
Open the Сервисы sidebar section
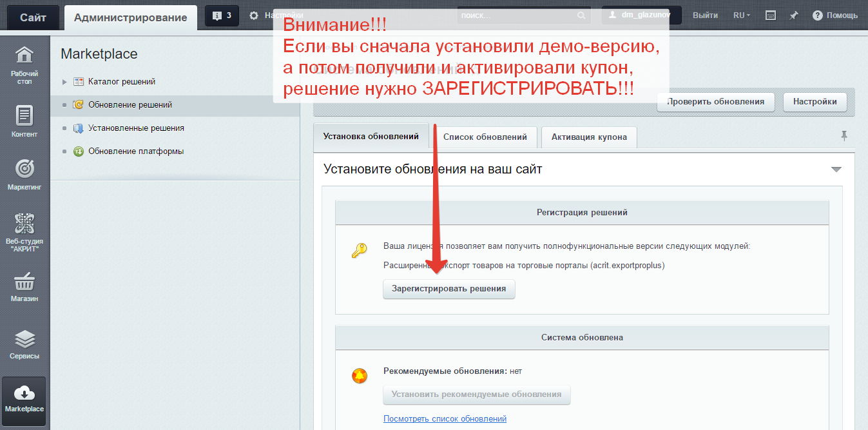[x=24, y=344]
